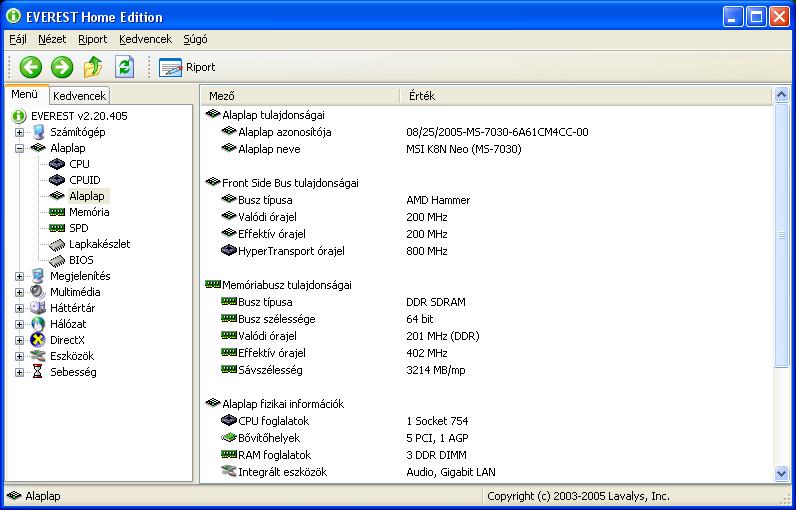Select the DirectX icon
This screenshot has height=510, width=796.
click(38, 340)
